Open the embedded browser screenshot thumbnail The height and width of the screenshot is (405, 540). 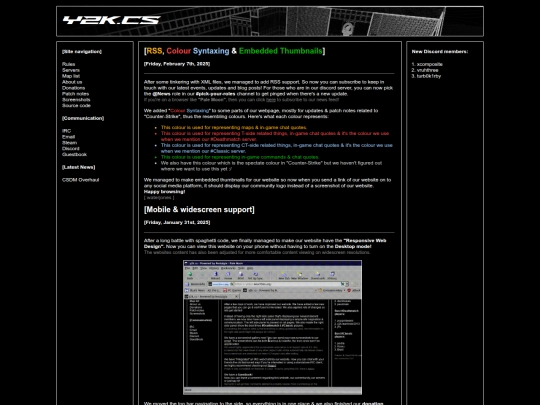(x=272, y=327)
